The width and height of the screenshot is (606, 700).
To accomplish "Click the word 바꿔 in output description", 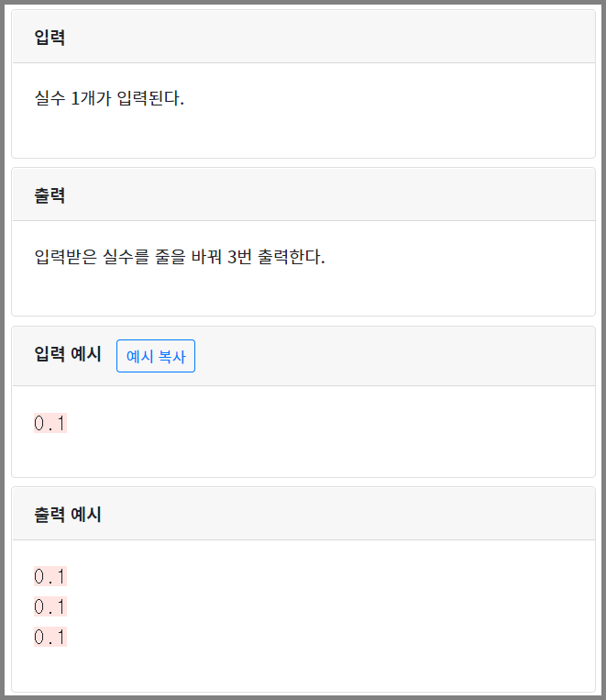I will click(x=206, y=257).
